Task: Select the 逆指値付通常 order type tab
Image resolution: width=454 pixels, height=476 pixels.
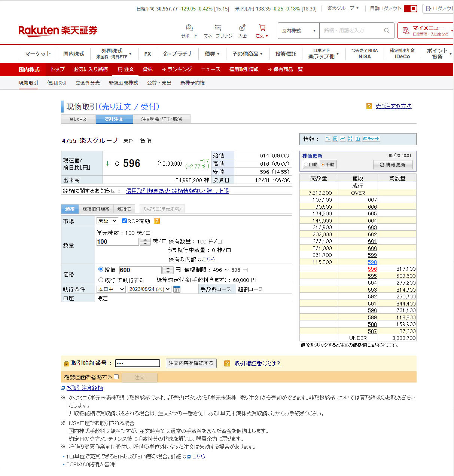Action: pos(96,209)
